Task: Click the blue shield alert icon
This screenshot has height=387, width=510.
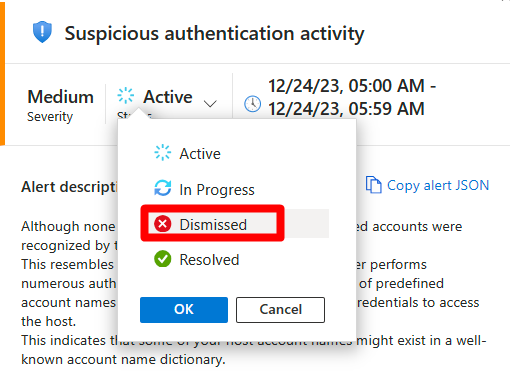Action: tap(42, 32)
